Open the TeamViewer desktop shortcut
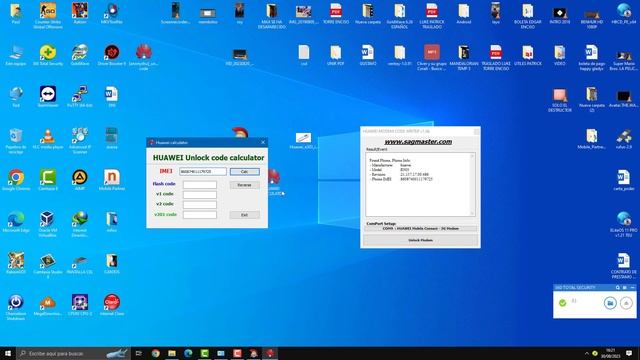Image resolution: width=640 pixels, height=360 pixels. 48,97
